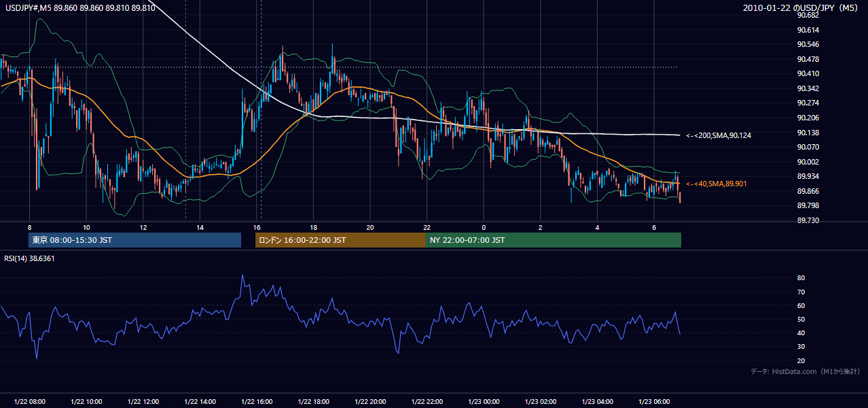Viewport: 868px width, 408px height.
Task: Click hour label 8 under price chart
Action: tap(29, 226)
